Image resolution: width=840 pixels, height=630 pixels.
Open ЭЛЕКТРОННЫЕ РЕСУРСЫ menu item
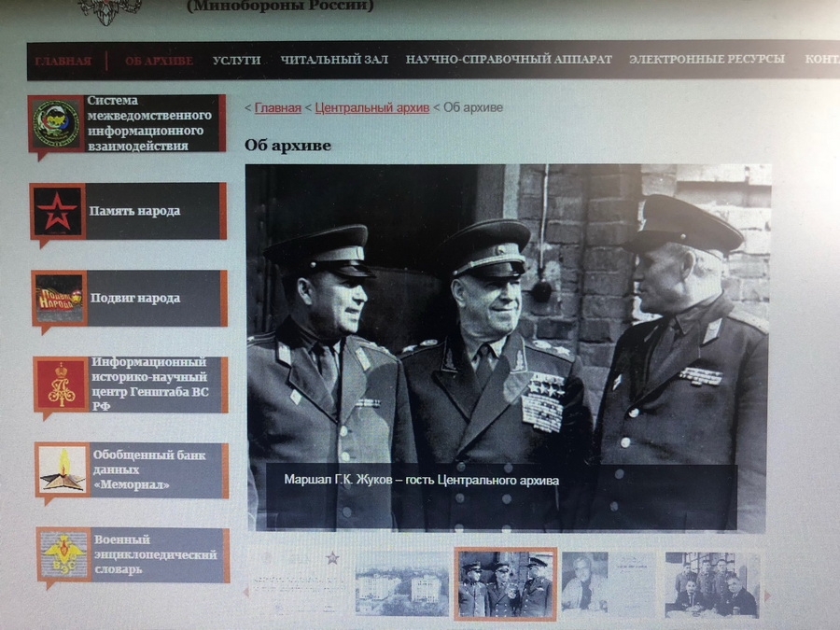click(707, 59)
